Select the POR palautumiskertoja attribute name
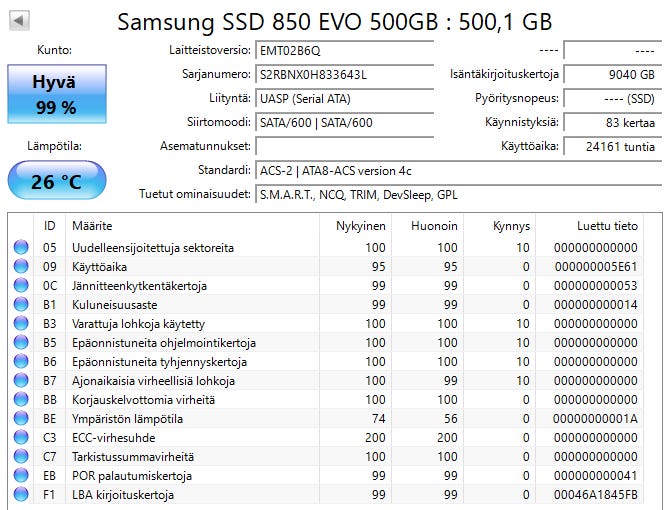The image size is (671, 510). click(x=132, y=476)
